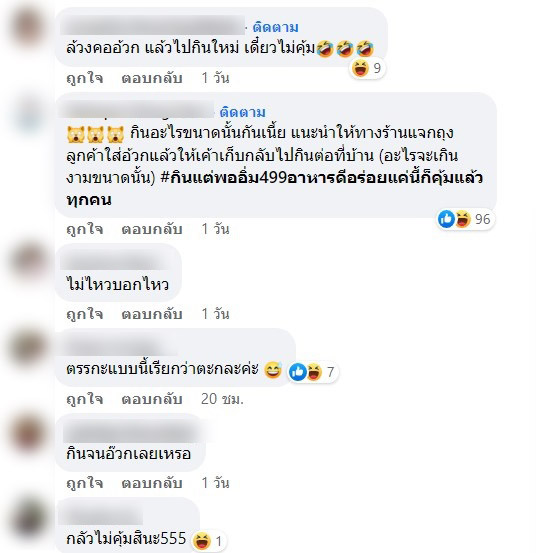Reply to the ไม่ไหวบอกไหว comment

tap(152, 314)
